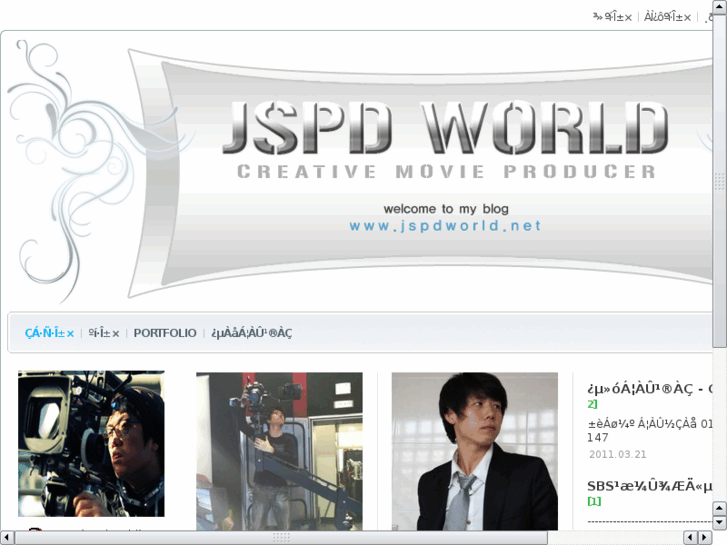Open thumbnail of man with film camera

(91, 443)
